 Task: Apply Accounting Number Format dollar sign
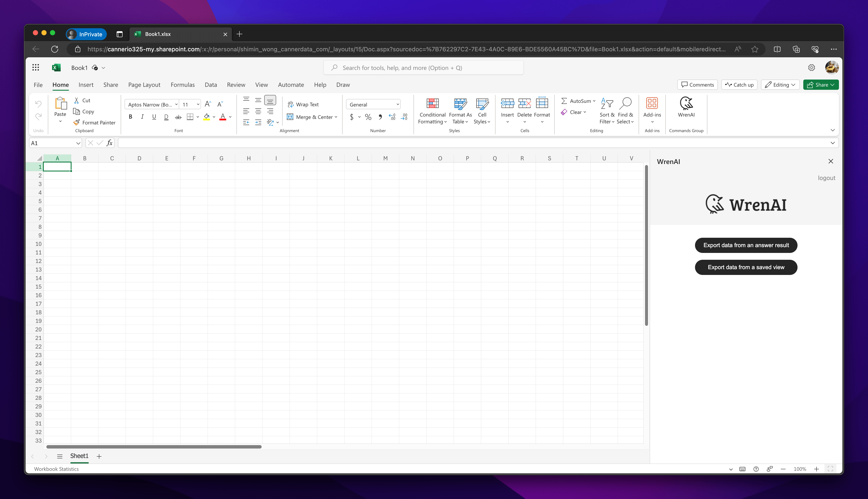click(x=352, y=117)
